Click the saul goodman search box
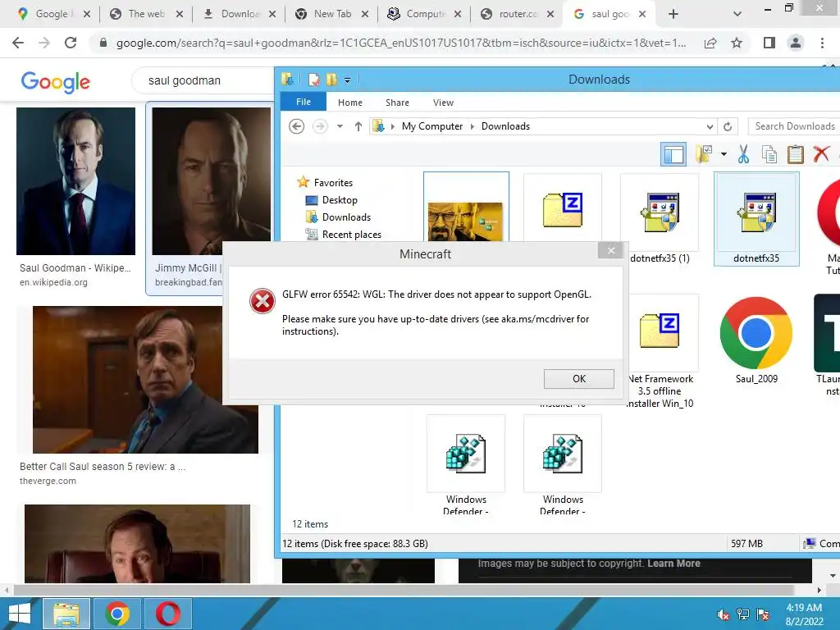 click(203, 81)
